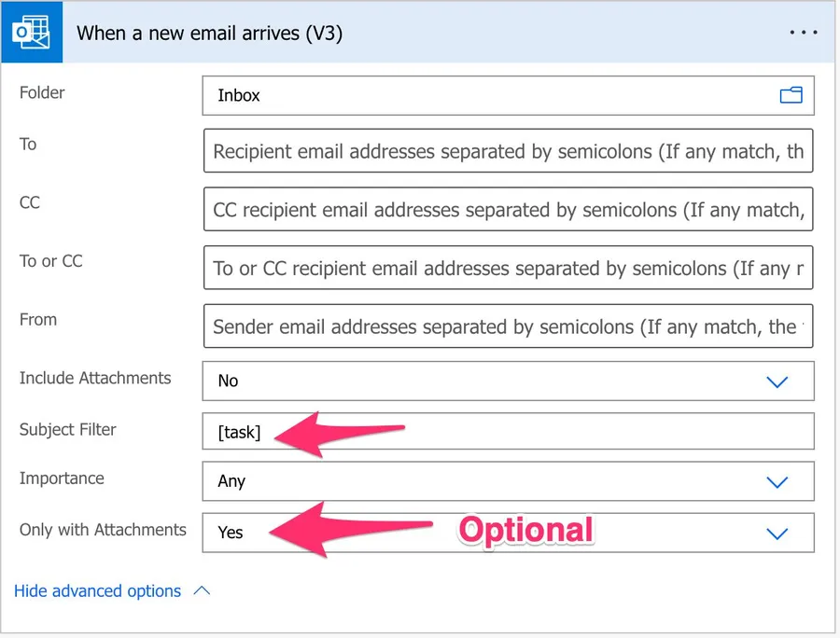Image resolution: width=840 pixels, height=638 pixels.
Task: Click the Subject Filter field containing [task]
Action: pyautogui.click(x=507, y=432)
